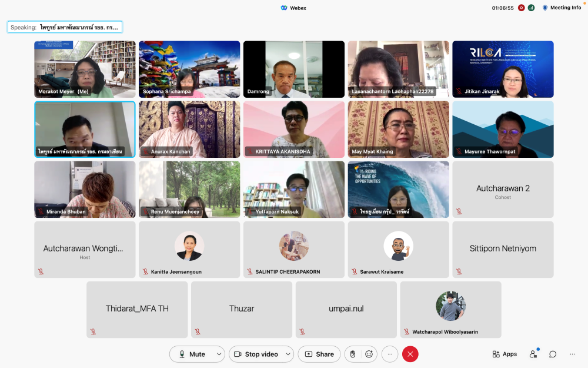Open more options in the center toolbar
This screenshot has width=588, height=368.
coord(389,354)
